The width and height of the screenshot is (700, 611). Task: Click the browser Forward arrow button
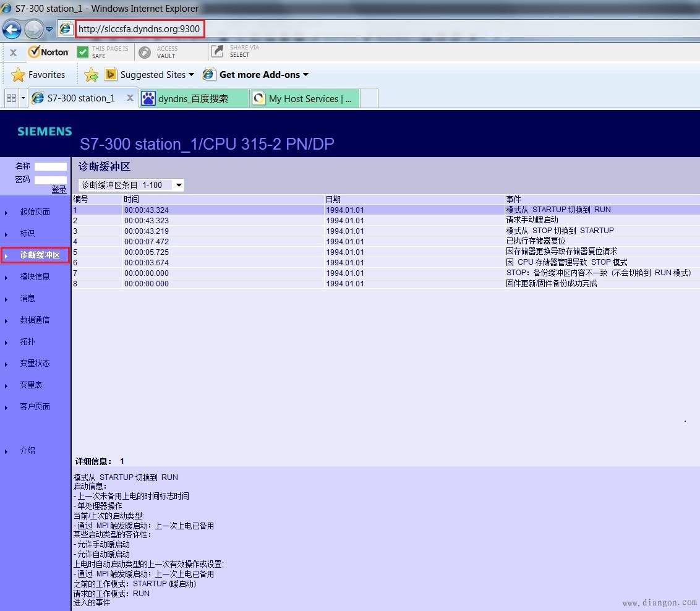tap(33, 30)
